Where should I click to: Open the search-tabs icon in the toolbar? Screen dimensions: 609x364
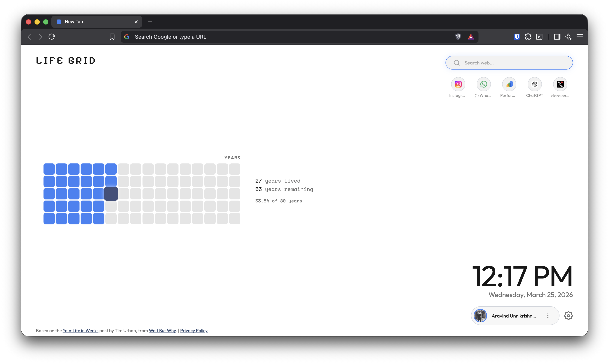point(539,37)
